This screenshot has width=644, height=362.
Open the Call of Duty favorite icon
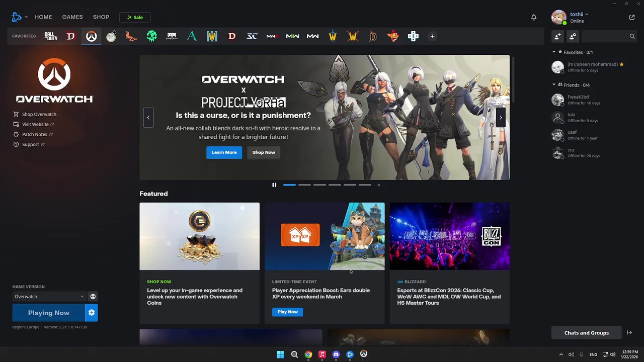click(x=51, y=36)
